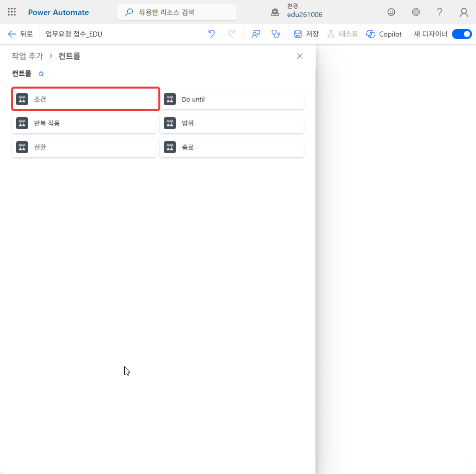Open the app launcher waffle menu

tap(12, 12)
